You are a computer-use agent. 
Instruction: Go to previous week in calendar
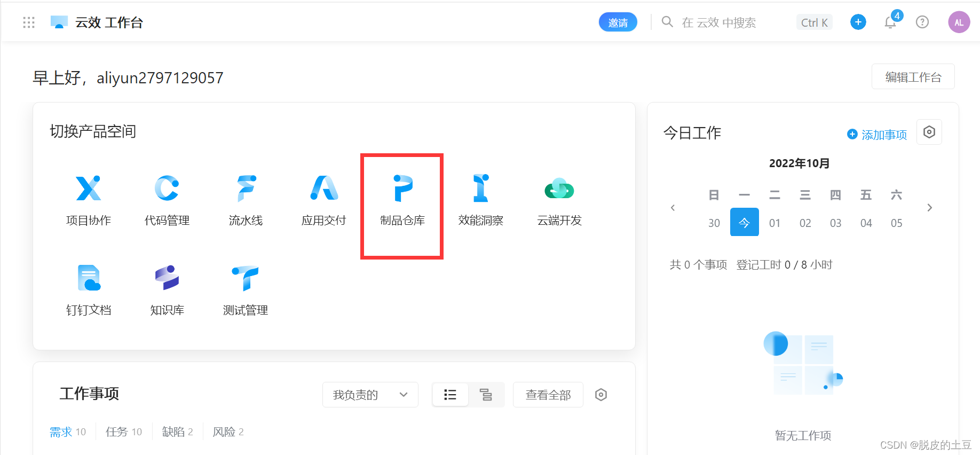coord(673,208)
